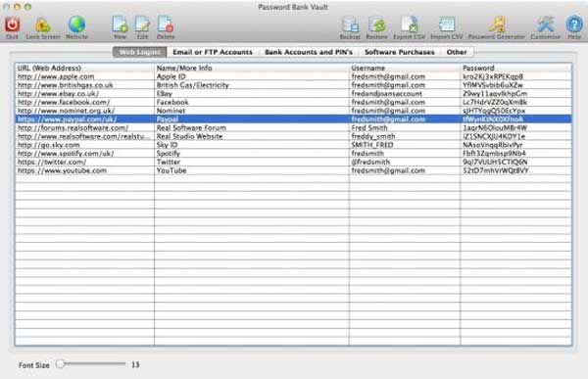Select the https://www.youtube.com URL
Viewport: 588px width, 379px height.
click(x=63, y=170)
